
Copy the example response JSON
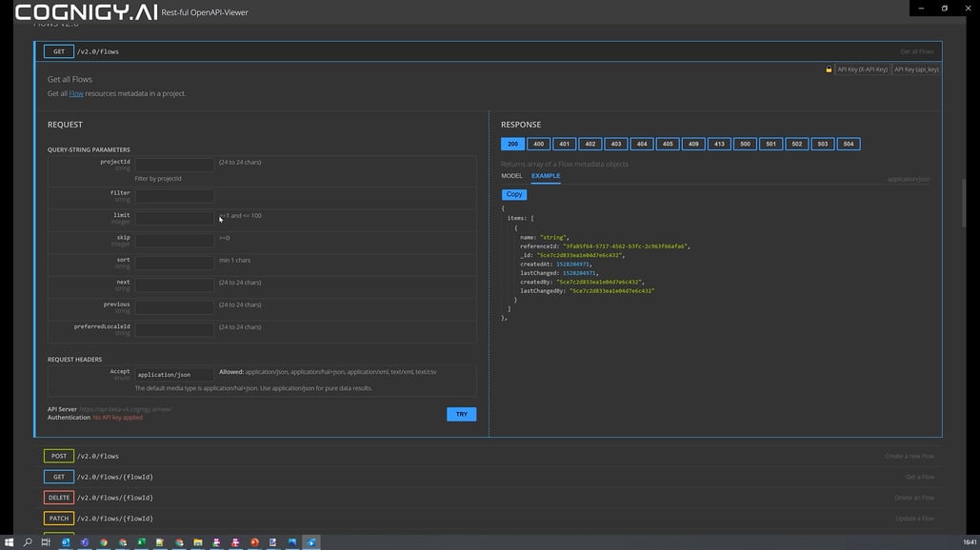pyautogui.click(x=514, y=194)
